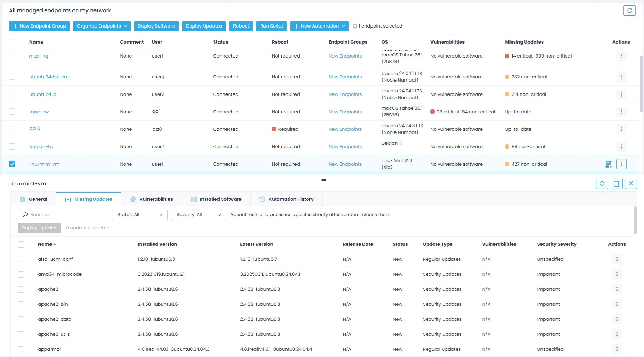Refresh the linuxmint-vm details panel

tap(602, 184)
